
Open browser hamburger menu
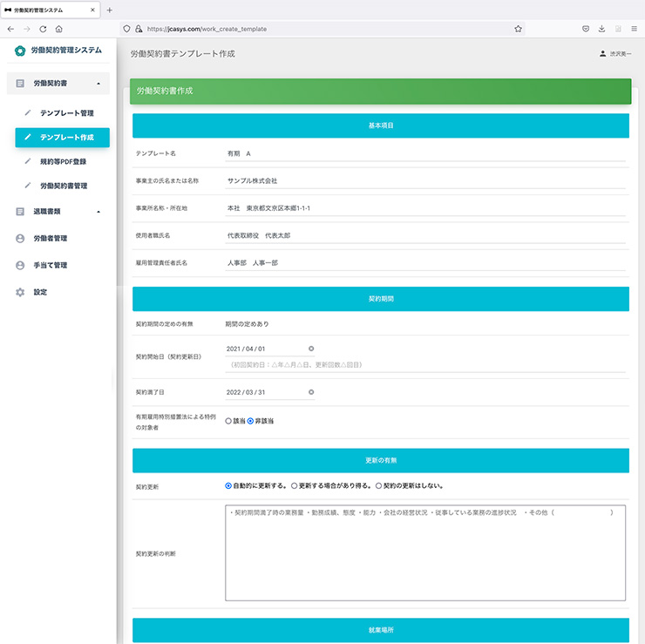pos(634,29)
